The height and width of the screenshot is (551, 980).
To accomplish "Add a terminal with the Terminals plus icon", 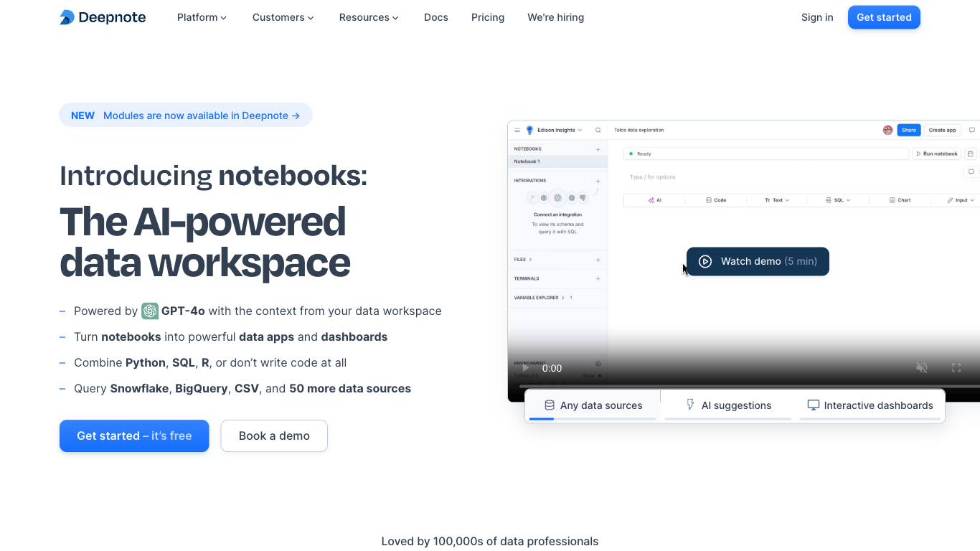I will point(598,278).
